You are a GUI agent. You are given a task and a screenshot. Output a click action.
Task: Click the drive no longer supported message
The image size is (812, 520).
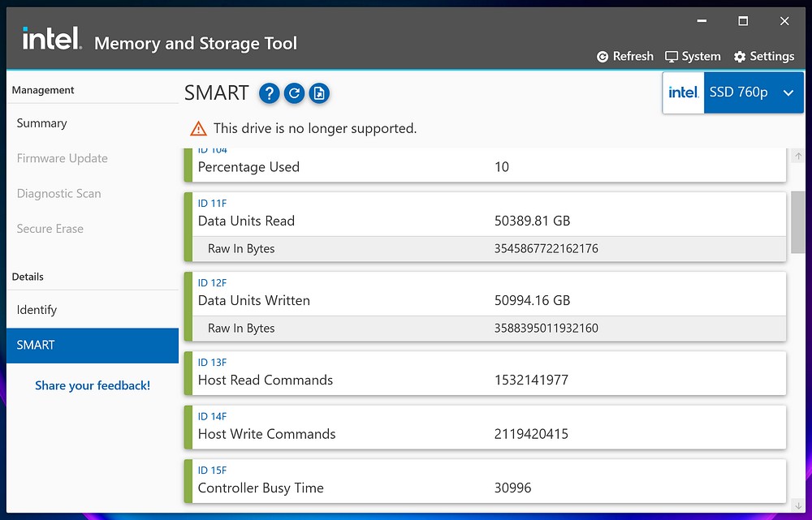tap(315, 128)
